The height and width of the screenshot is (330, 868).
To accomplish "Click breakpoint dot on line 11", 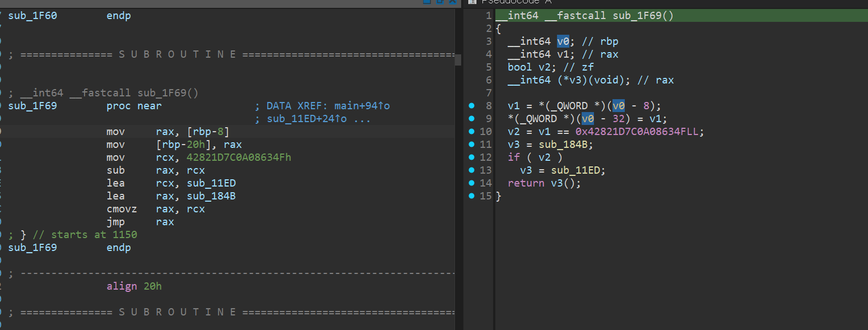I will tap(471, 145).
